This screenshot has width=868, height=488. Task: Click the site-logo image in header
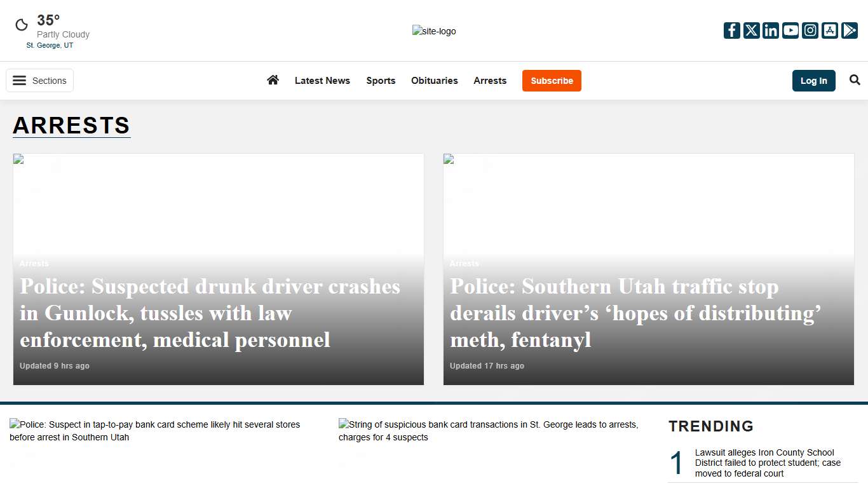[434, 31]
